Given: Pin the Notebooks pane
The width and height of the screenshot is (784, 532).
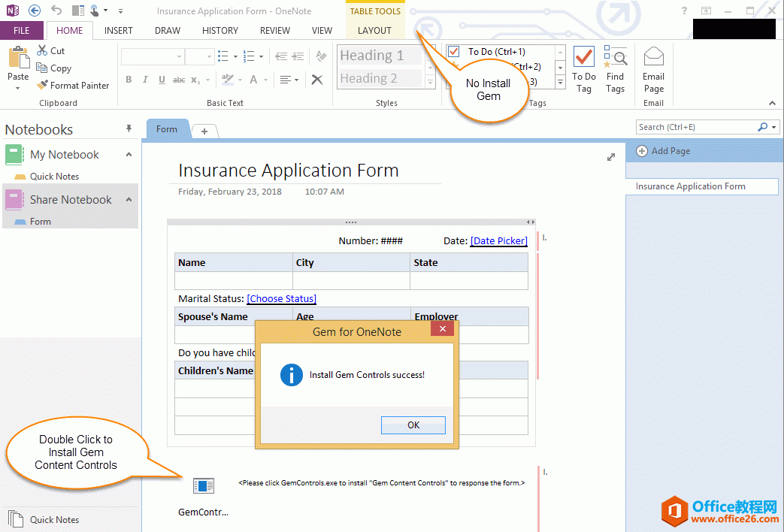Looking at the screenshot, I should (x=129, y=129).
